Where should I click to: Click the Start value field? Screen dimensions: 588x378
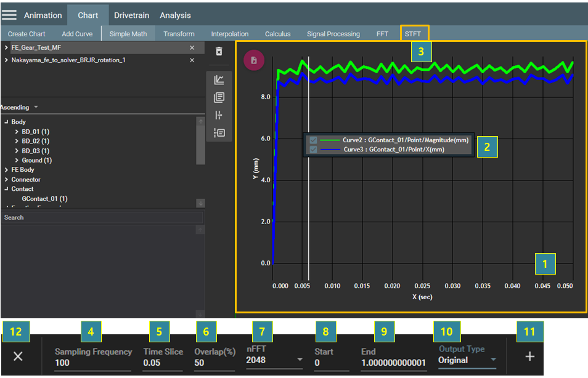pyautogui.click(x=332, y=363)
